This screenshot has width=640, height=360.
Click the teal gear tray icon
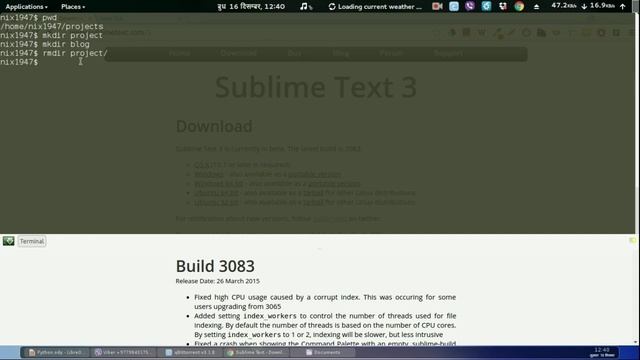point(486,6)
